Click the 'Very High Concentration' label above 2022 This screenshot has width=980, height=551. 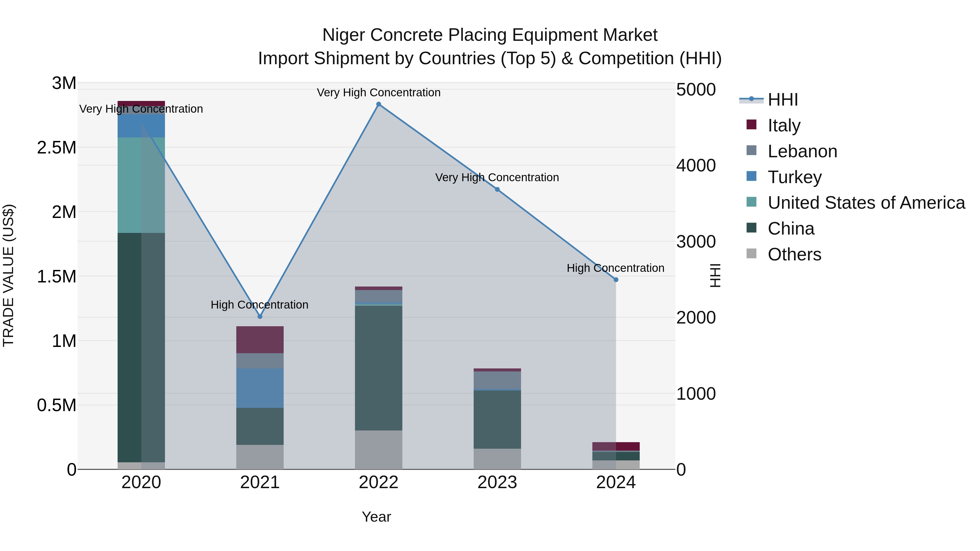(x=379, y=93)
